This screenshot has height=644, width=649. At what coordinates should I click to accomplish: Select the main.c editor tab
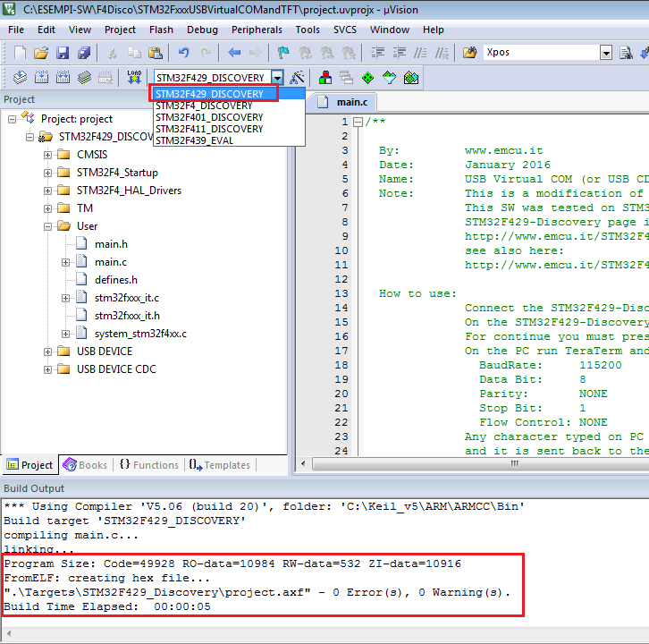(344, 102)
